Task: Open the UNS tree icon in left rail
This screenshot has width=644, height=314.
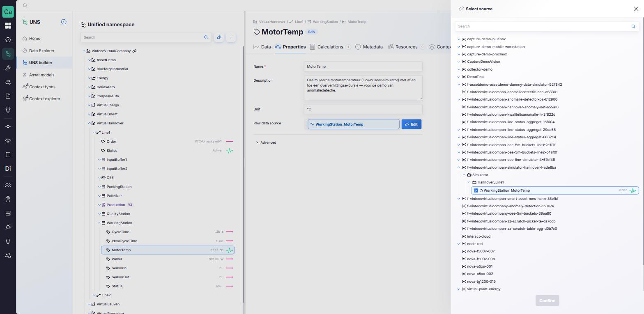Action: (x=8, y=54)
